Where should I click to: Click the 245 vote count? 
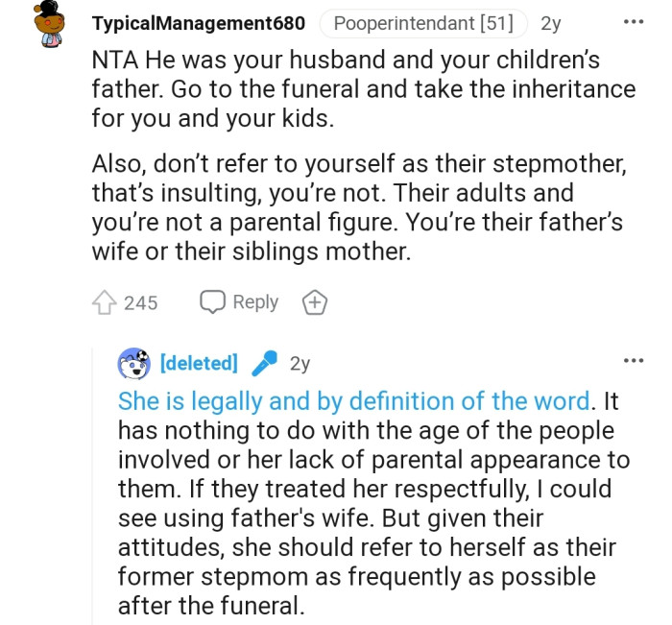tap(140, 303)
